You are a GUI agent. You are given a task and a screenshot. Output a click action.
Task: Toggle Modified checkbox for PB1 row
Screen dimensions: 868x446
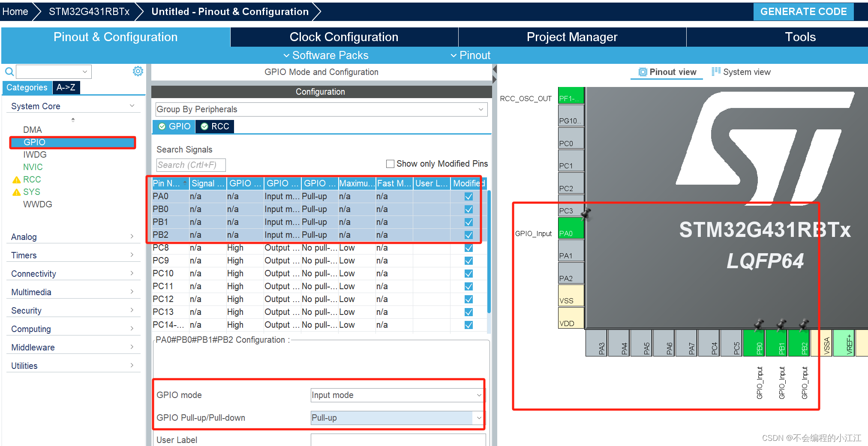click(x=469, y=222)
